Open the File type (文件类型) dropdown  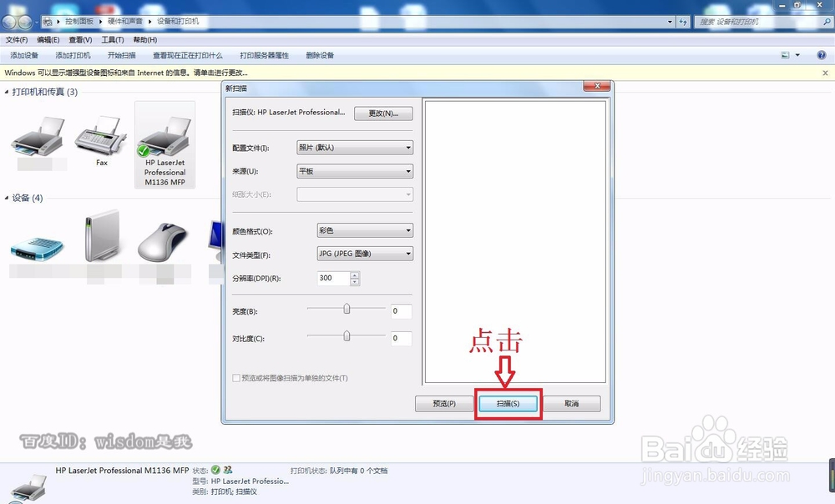pyautogui.click(x=365, y=254)
